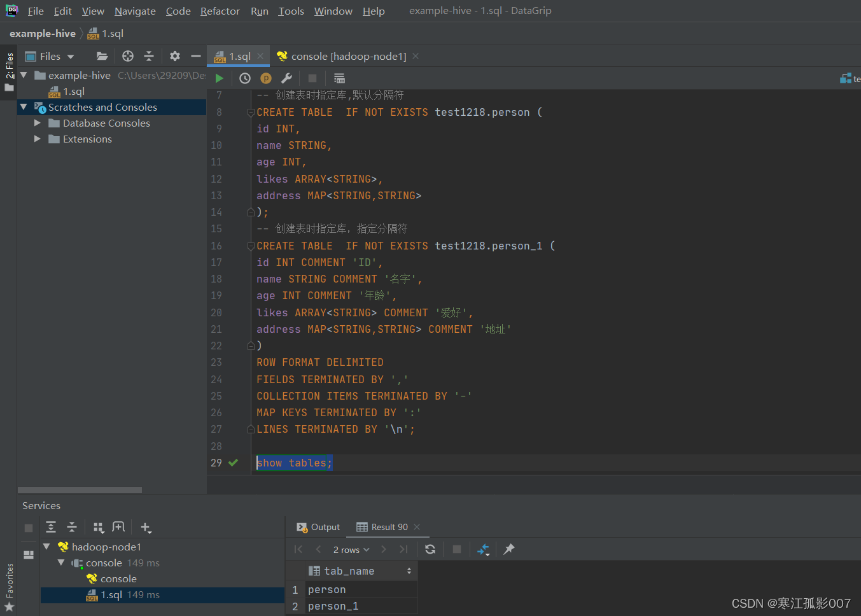The height and width of the screenshot is (616, 861).
Task: Click the show tables; statement on line 29
Action: [x=294, y=463]
